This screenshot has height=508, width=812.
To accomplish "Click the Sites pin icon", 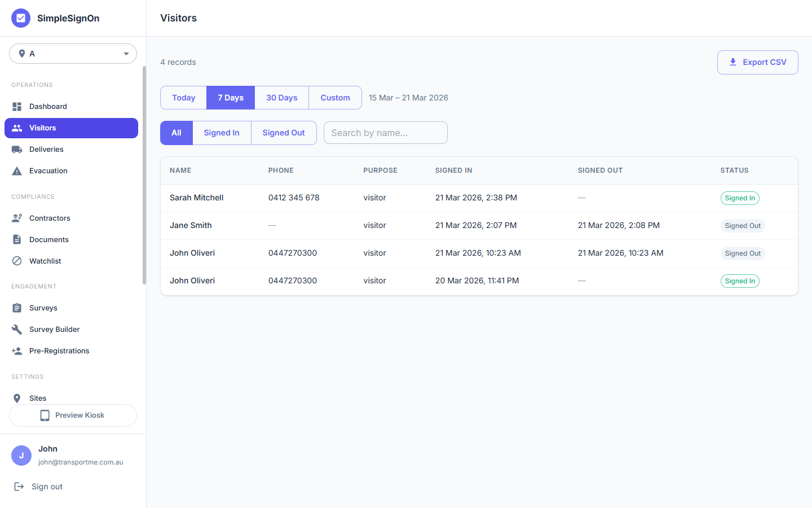I will (17, 398).
